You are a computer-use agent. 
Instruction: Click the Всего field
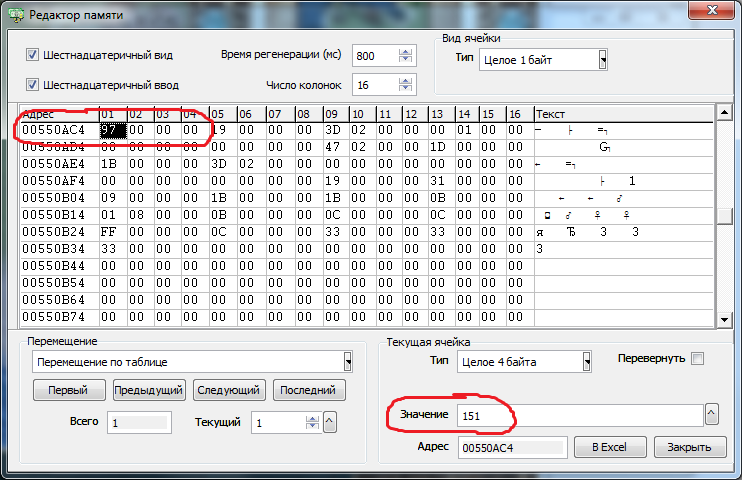coord(139,423)
